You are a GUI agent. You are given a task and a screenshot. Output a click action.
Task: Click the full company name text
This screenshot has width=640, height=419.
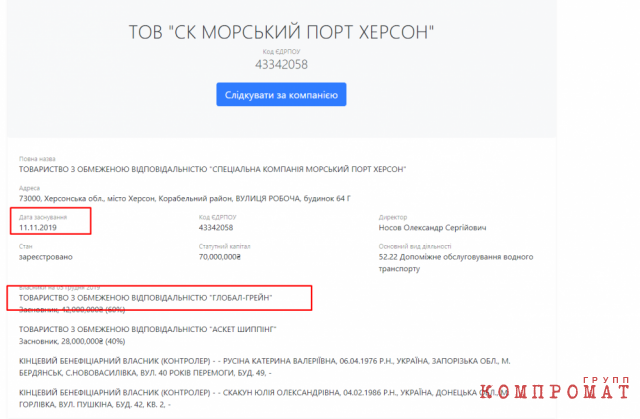212,169
